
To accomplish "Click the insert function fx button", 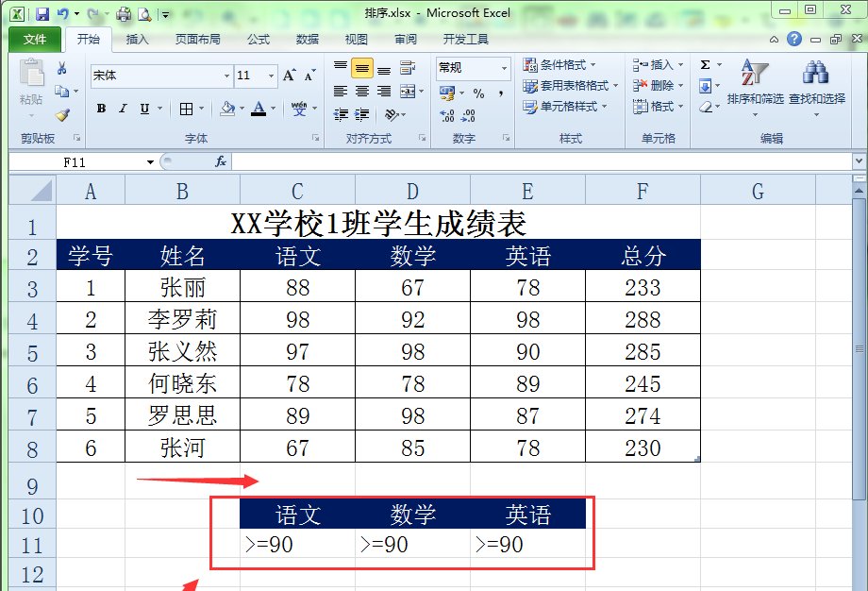I will click(221, 161).
